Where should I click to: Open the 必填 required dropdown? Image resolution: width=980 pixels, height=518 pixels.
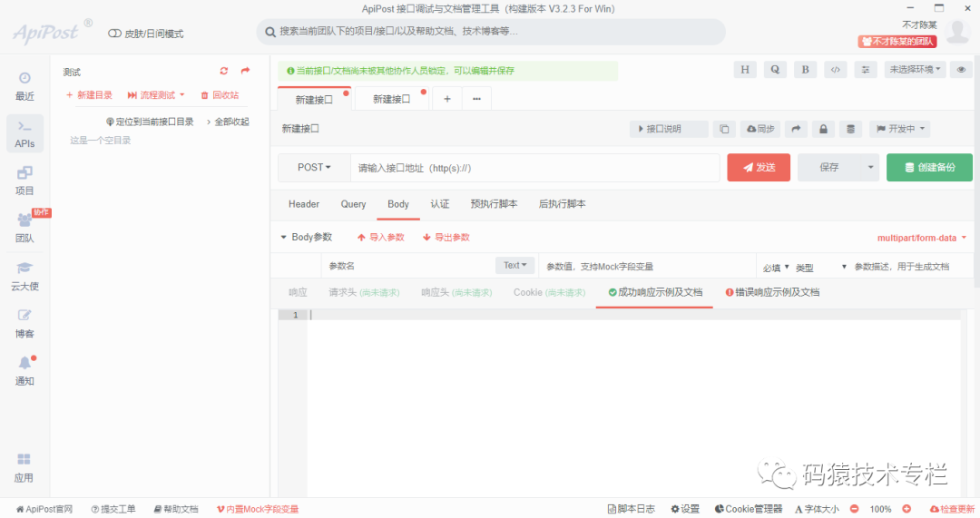776,267
